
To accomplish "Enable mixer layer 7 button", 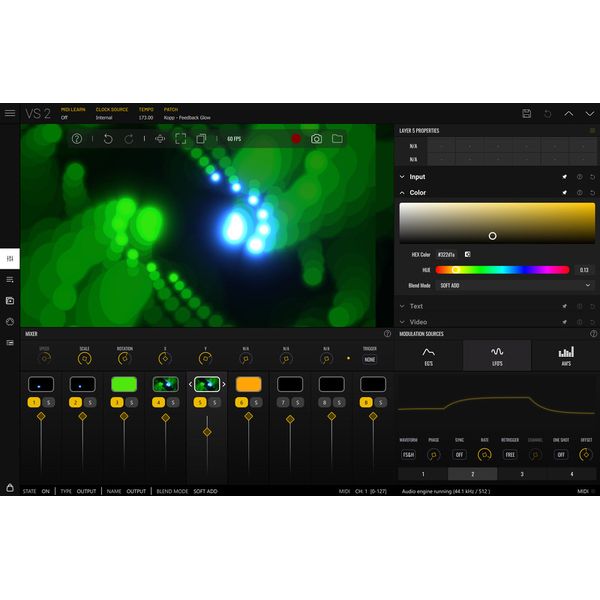I will click(x=283, y=403).
